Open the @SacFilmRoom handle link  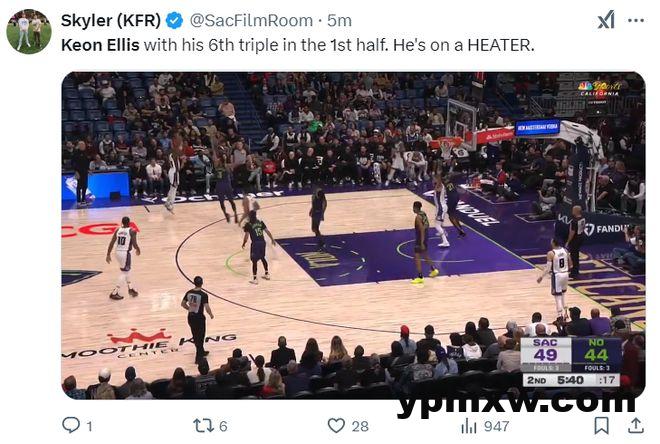click(x=251, y=20)
